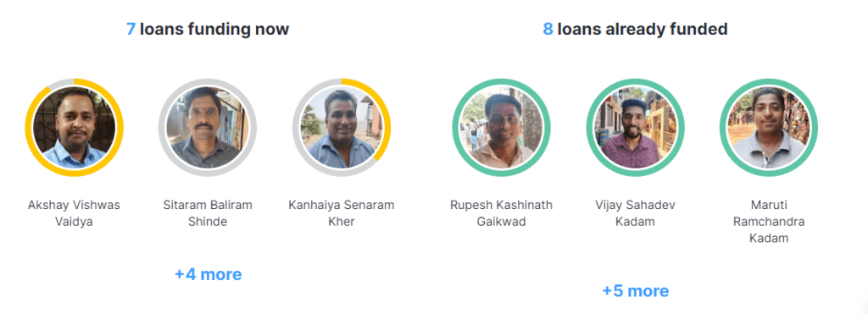
Task: Open Rupesh Kashinath Gaikwad's profile photo
Action: (502, 128)
